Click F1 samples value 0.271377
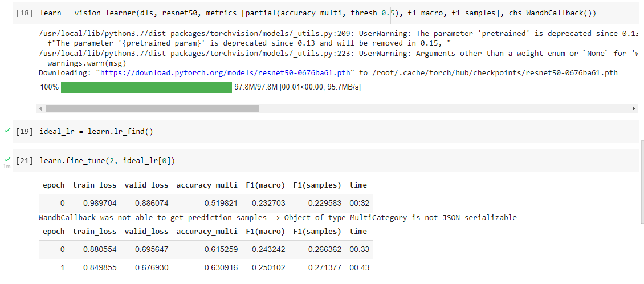Image resolution: width=644 pixels, height=284 pixels. point(324,267)
